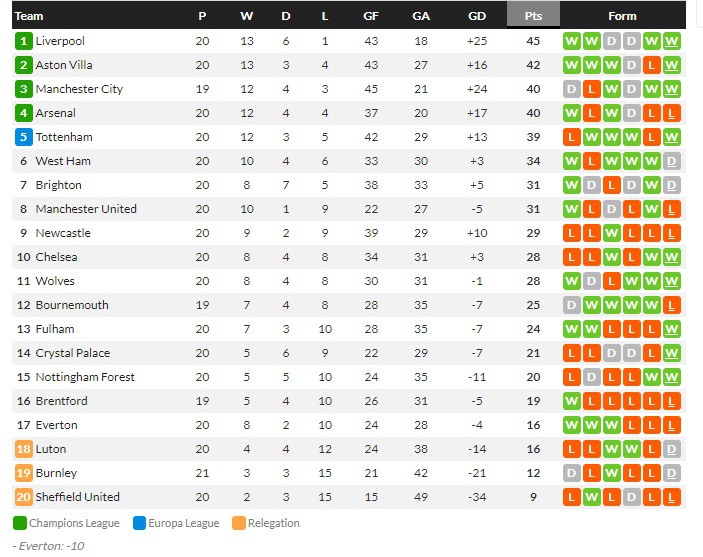Image resolution: width=703 pixels, height=557 pixels.
Task: Open the Manchester United team link
Action: (x=86, y=209)
